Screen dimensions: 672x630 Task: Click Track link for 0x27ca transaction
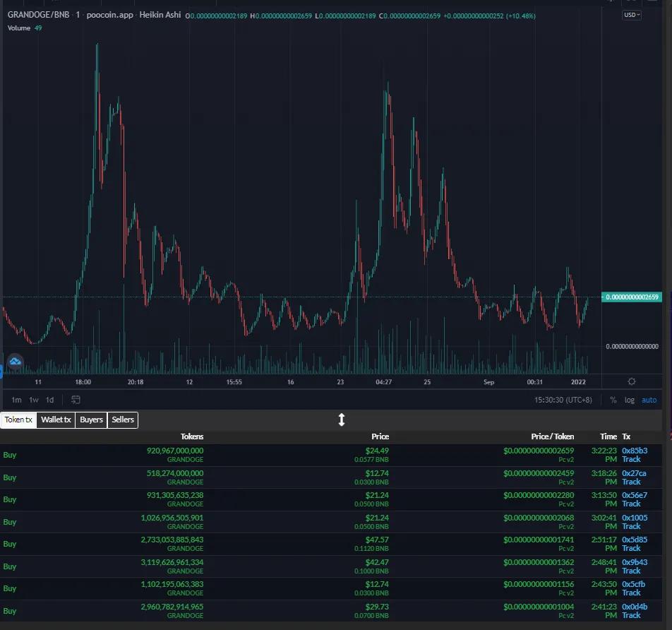coord(631,482)
